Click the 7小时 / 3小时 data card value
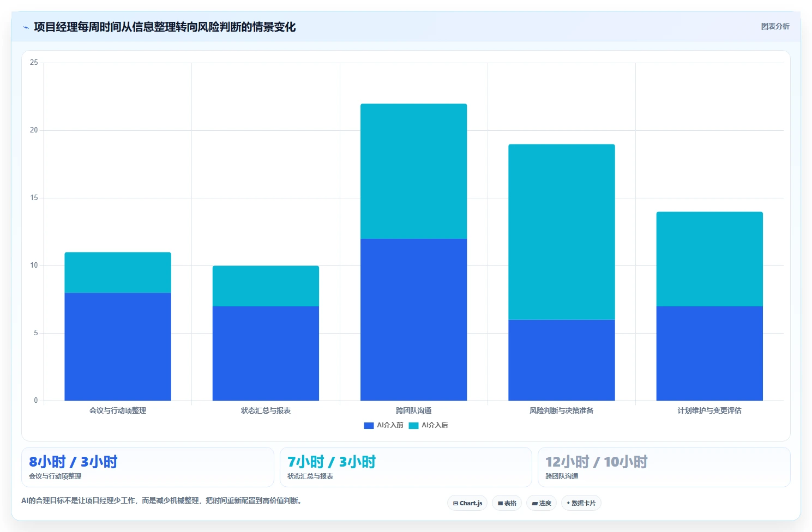 332,462
